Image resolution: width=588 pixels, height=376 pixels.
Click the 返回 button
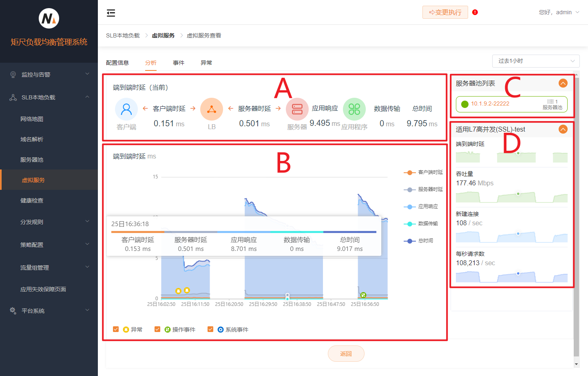[x=346, y=353]
